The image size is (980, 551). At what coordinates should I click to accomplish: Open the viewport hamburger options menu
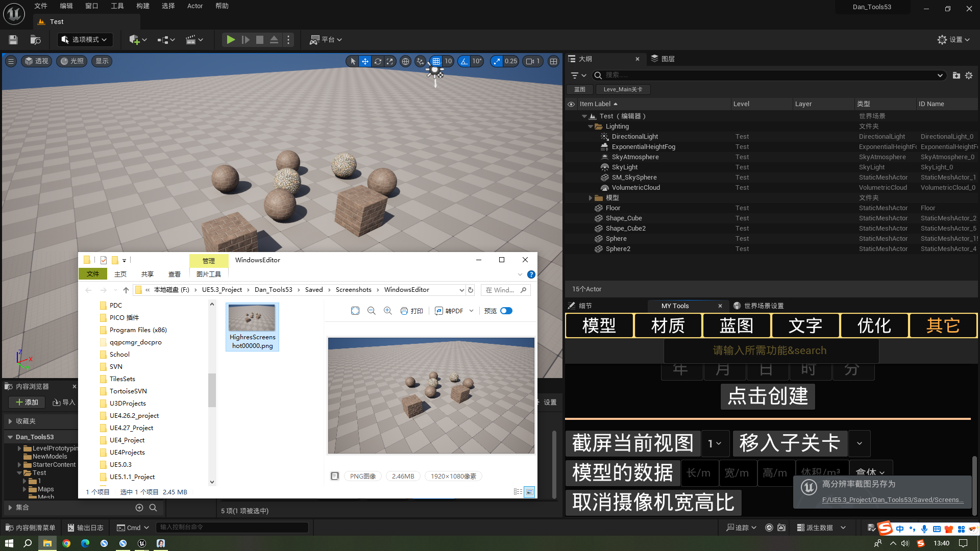(x=11, y=61)
